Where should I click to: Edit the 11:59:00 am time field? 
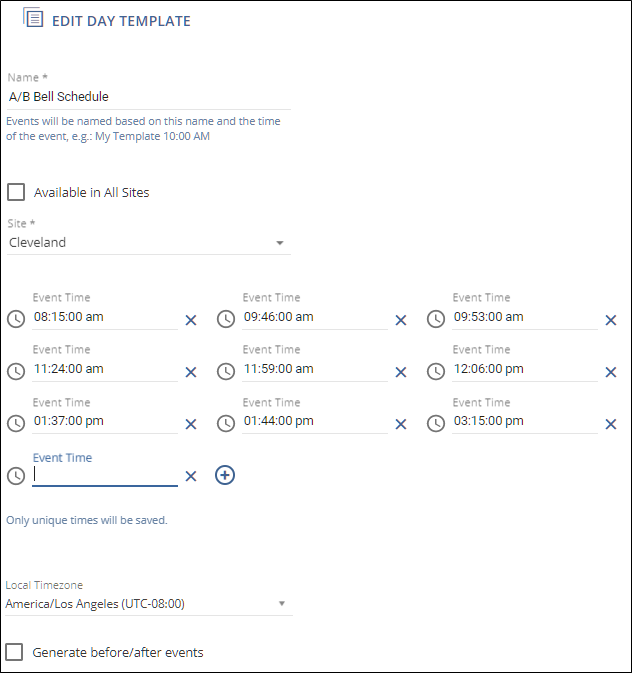click(314, 369)
